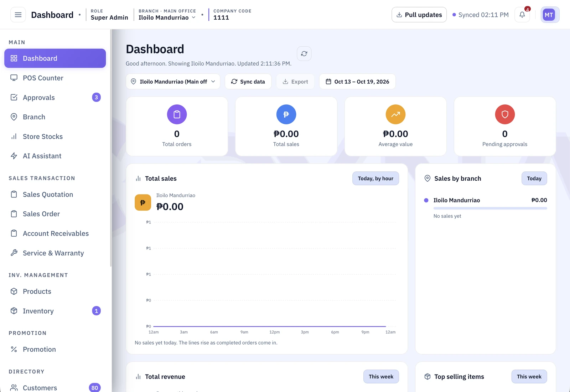Click the box icon beside Top selling items
This screenshot has height=392, width=570.
coord(427,377)
